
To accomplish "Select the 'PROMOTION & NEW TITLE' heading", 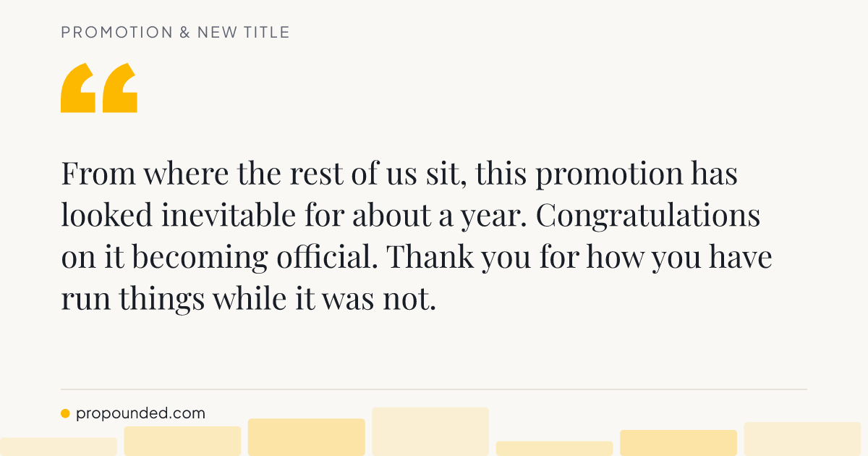I will (175, 33).
